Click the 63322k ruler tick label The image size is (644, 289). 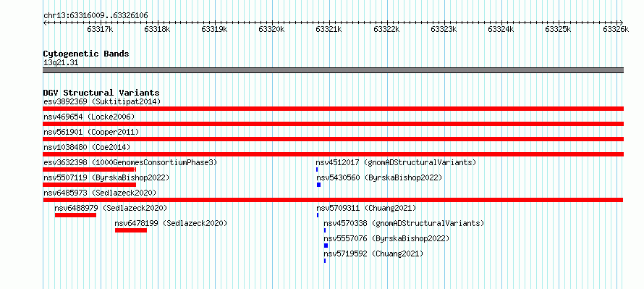coord(386,29)
